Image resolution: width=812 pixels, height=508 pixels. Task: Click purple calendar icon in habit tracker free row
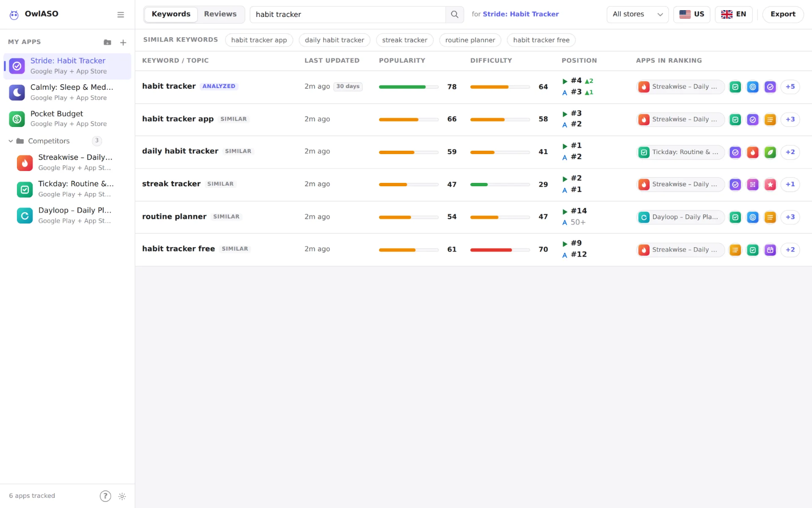coord(770,250)
